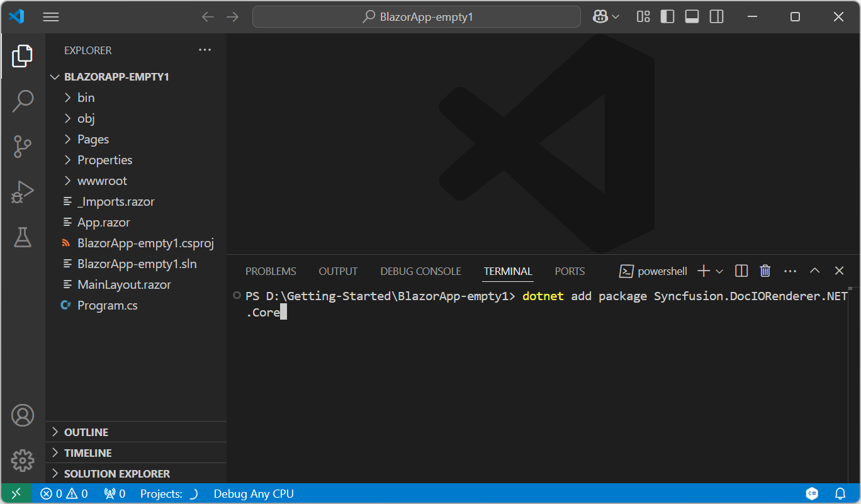Click Debug Any CPU in status bar
This screenshot has height=504, width=861.
coord(254,494)
